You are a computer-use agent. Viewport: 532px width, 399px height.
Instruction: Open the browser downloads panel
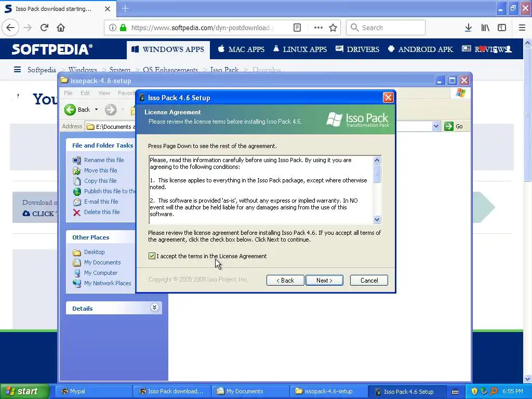click(468, 28)
